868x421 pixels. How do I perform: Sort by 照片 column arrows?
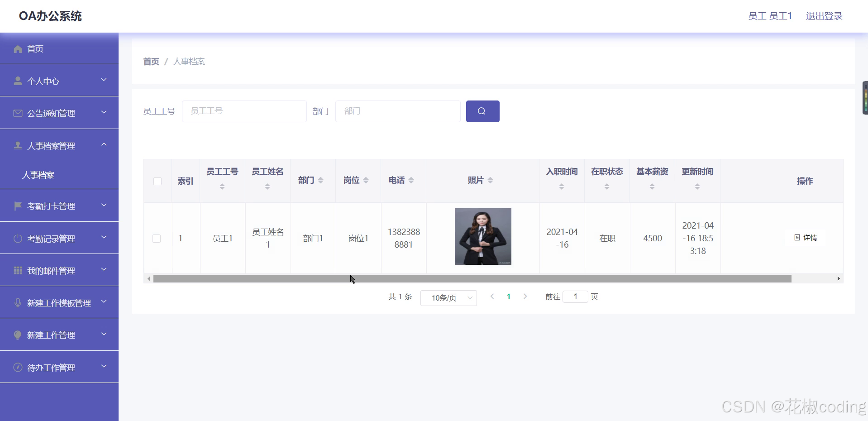coord(491,180)
